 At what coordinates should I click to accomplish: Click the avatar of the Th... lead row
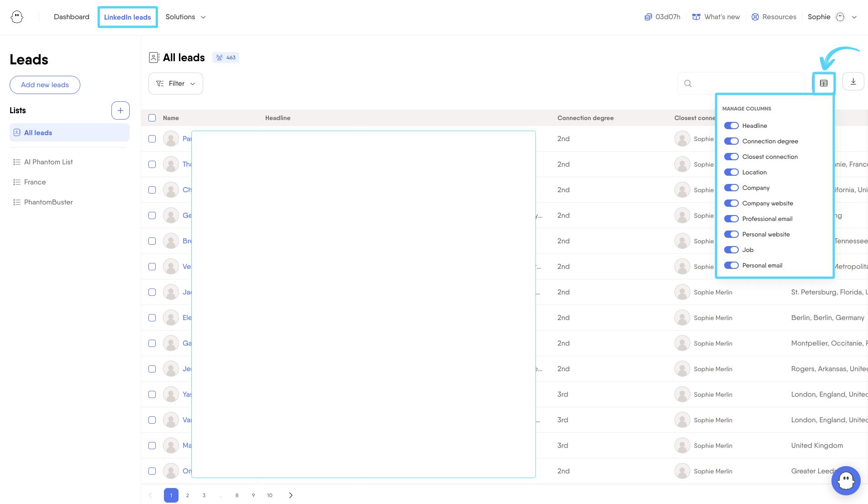[x=171, y=164]
